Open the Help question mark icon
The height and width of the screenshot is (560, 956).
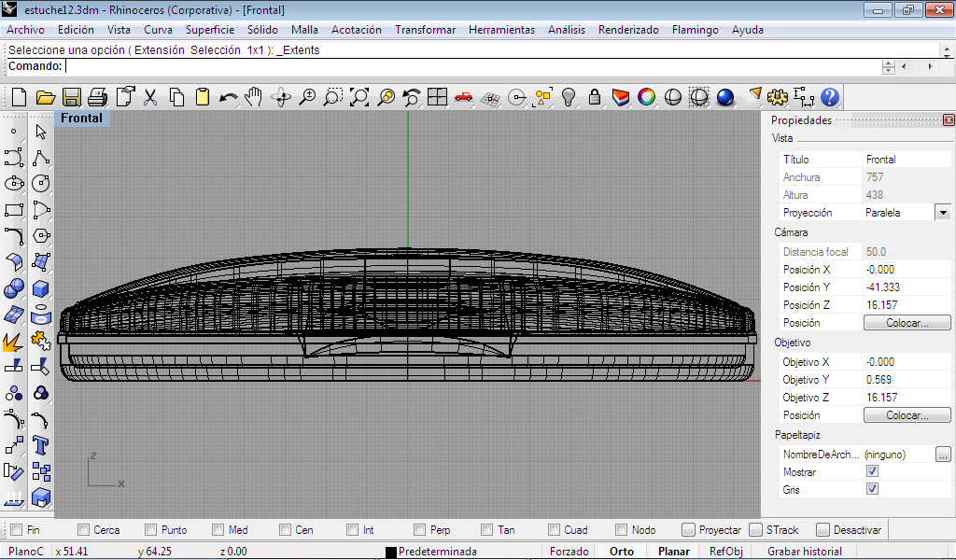point(830,97)
